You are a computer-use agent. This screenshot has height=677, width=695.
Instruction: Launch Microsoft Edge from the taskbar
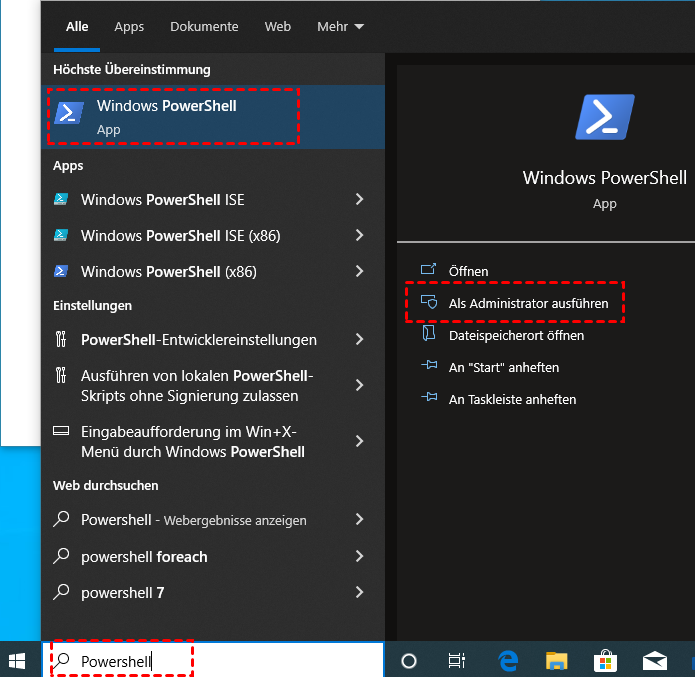click(508, 660)
